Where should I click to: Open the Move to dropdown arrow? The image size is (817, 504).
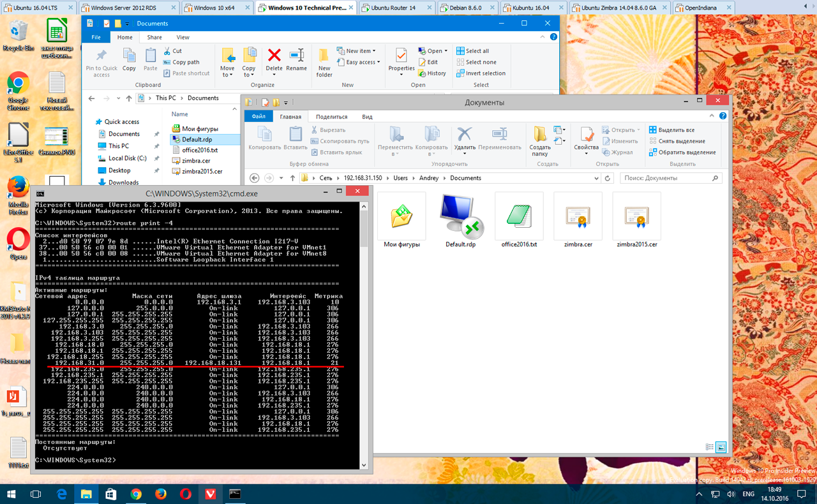(227, 75)
